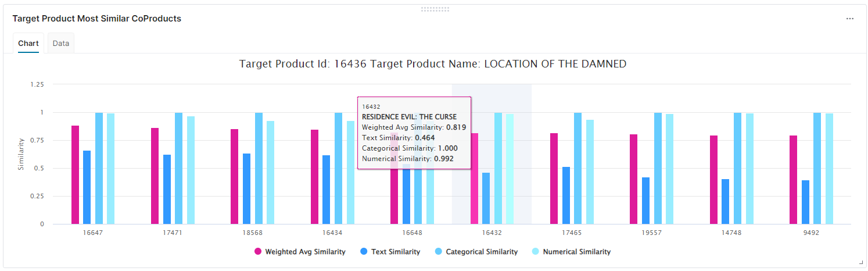Screen dimensions: 868x271
Task: Click the light cyan Numerical Similarity legend dot
Action: [536, 252]
